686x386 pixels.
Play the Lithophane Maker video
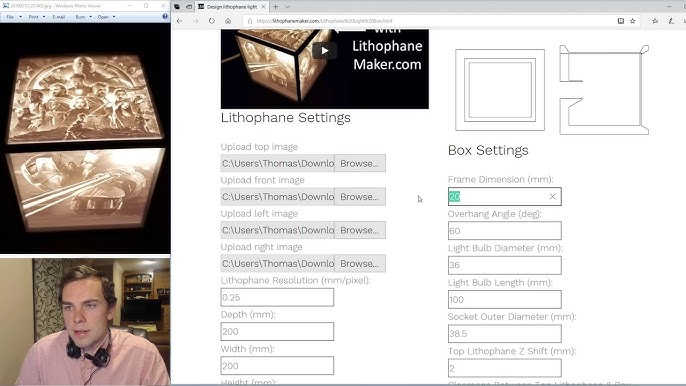(325, 51)
